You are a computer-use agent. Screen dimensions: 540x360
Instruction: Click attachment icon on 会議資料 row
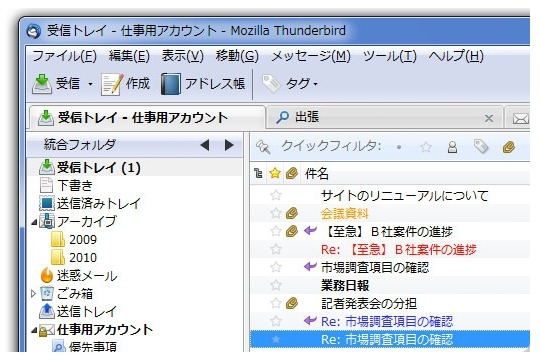pos(292,213)
